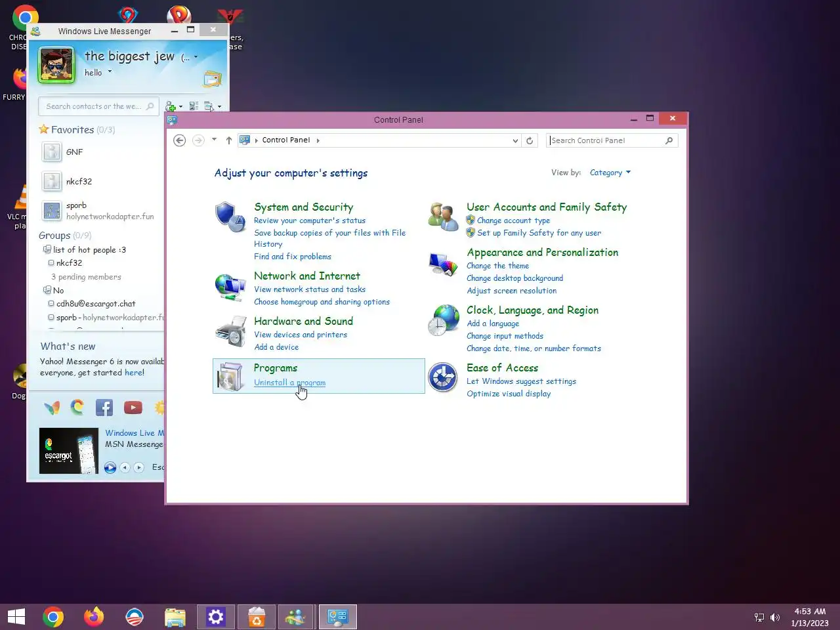Viewport: 840px width, 630px height.
Task: Click Optimize visual display link
Action: (x=509, y=394)
